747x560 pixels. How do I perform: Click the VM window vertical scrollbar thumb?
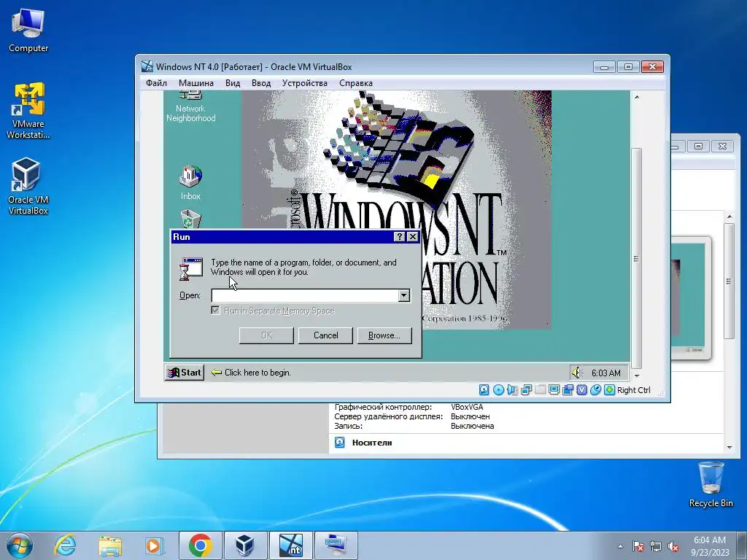pos(636,257)
